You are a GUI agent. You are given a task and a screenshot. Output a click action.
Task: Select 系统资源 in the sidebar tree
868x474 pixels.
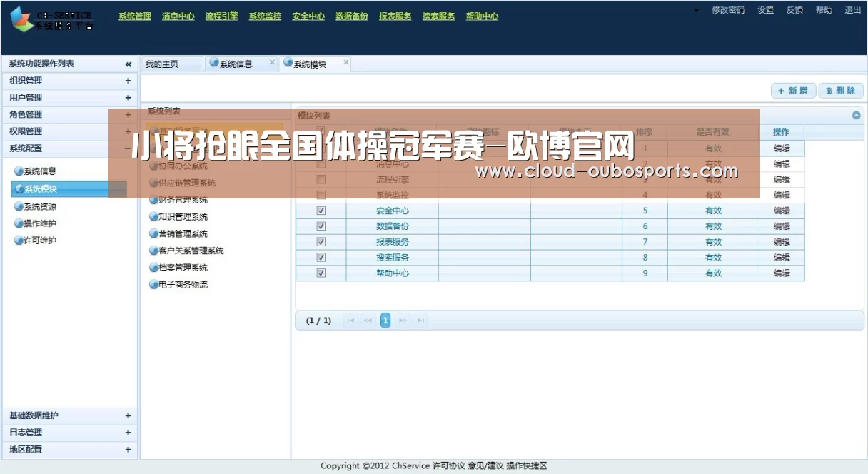(x=40, y=206)
